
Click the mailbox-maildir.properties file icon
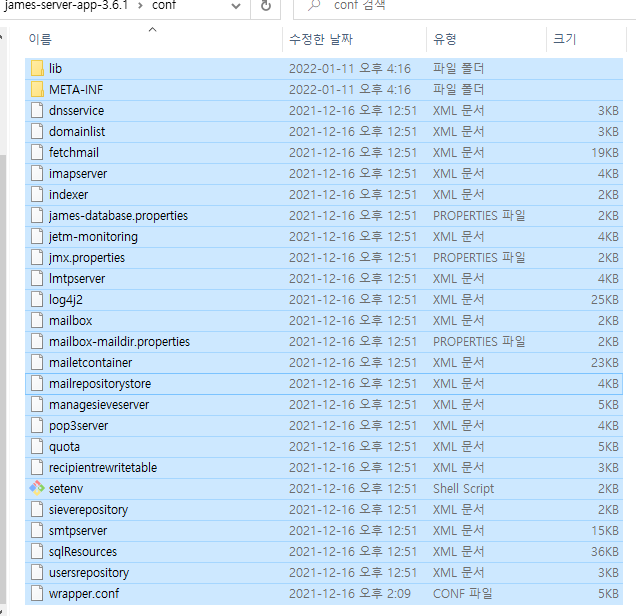coord(37,342)
